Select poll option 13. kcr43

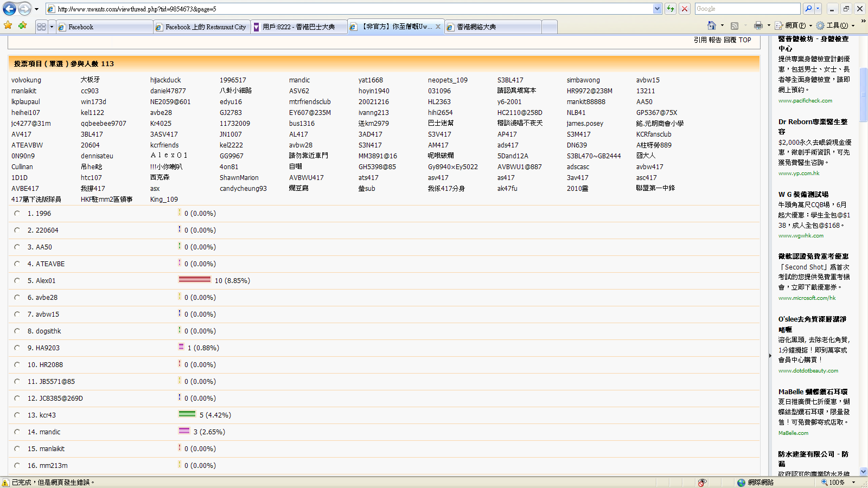(x=17, y=415)
